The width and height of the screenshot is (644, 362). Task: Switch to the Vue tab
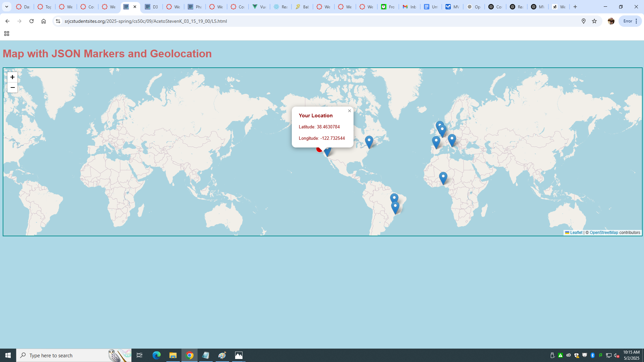coord(259,7)
